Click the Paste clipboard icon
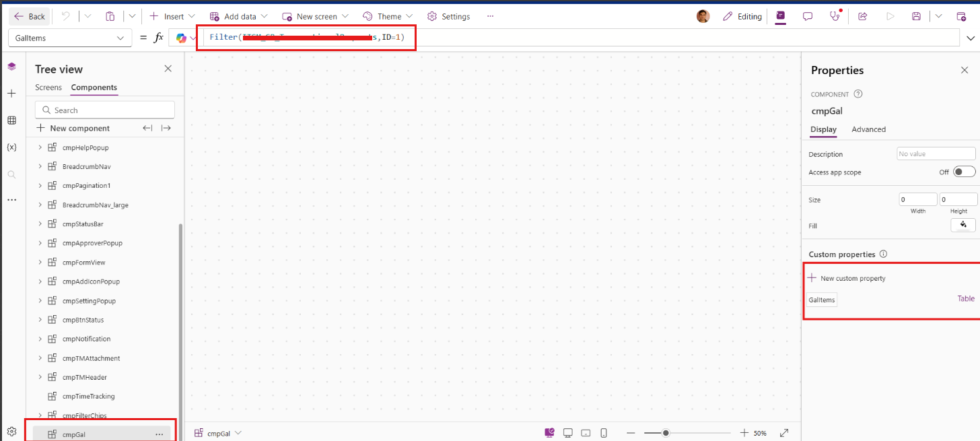 [x=110, y=16]
